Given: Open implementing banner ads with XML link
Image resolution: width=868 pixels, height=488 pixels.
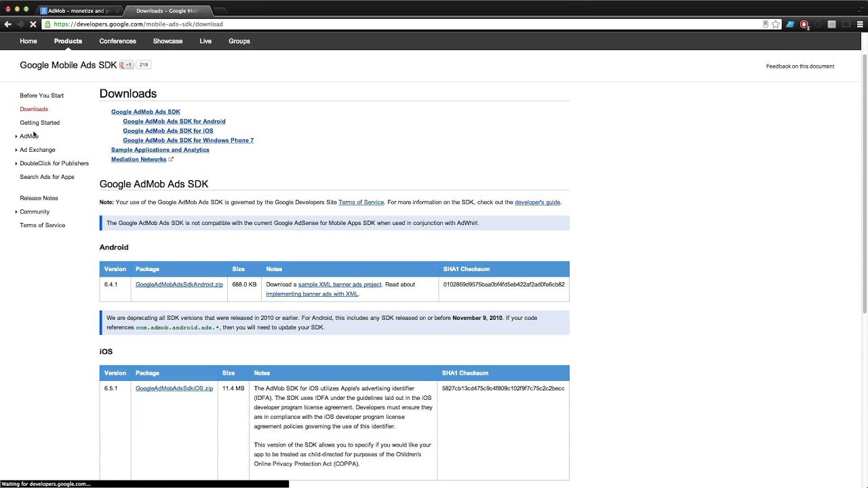Looking at the screenshot, I should (x=312, y=294).
